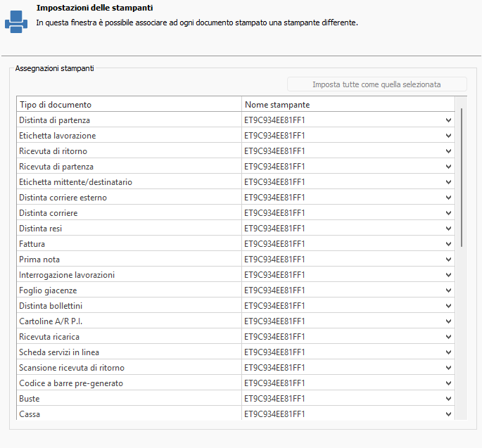Expand printer dropdown for Prima nota
Image resolution: width=482 pixels, height=448 pixels.
tap(448, 260)
